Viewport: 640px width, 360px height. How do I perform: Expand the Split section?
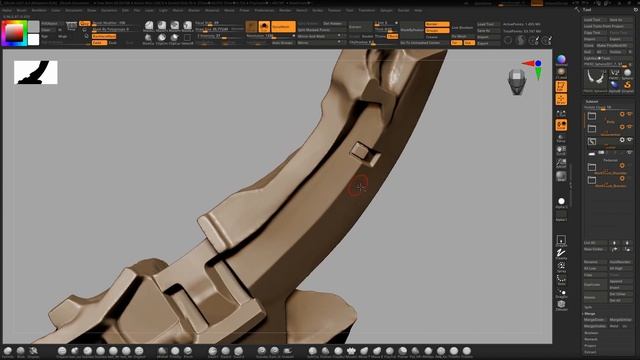click(x=588, y=307)
